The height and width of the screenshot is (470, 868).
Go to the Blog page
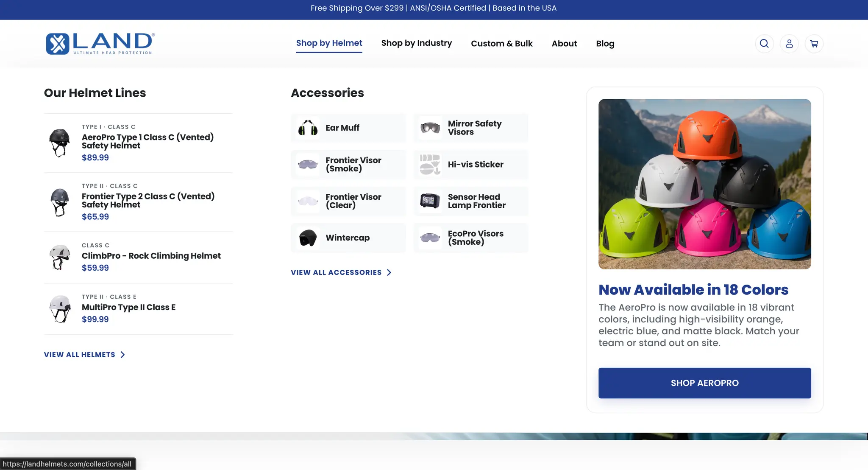[605, 44]
